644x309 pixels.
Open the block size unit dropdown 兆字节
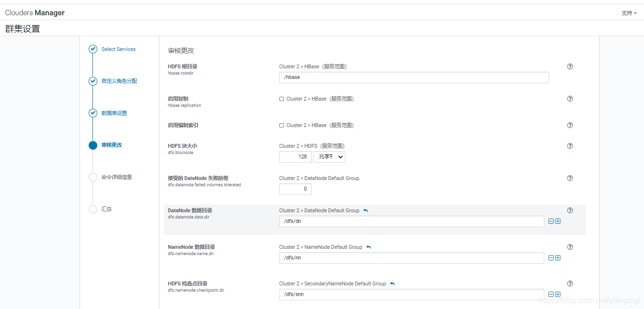click(x=329, y=157)
